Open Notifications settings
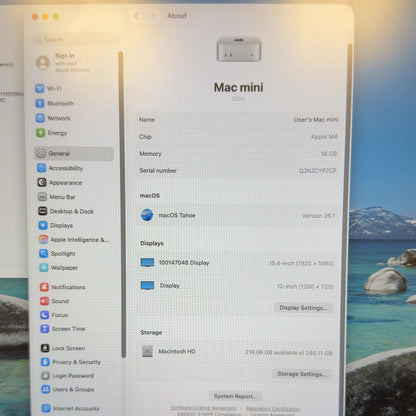 coord(63,287)
